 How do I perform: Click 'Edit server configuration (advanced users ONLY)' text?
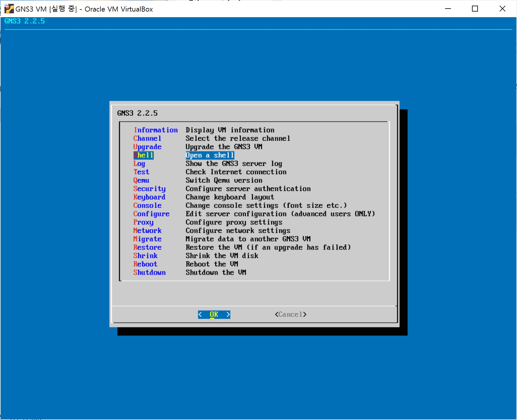[280, 214]
